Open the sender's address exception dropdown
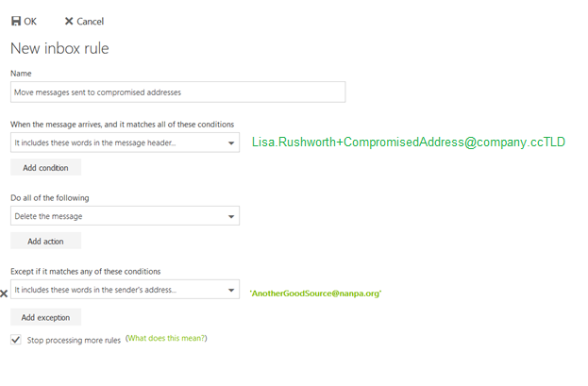Image resolution: width=588 pixels, height=386 pixels. 125,289
